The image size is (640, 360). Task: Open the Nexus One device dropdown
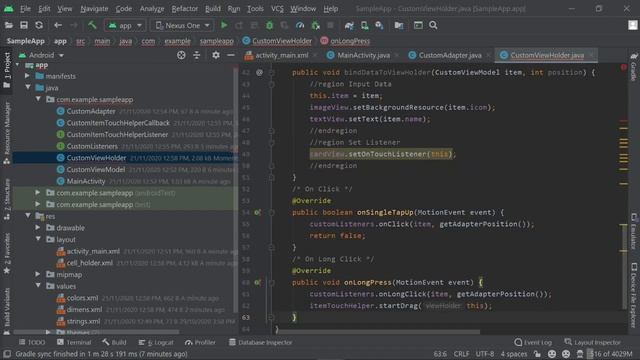pos(182,25)
